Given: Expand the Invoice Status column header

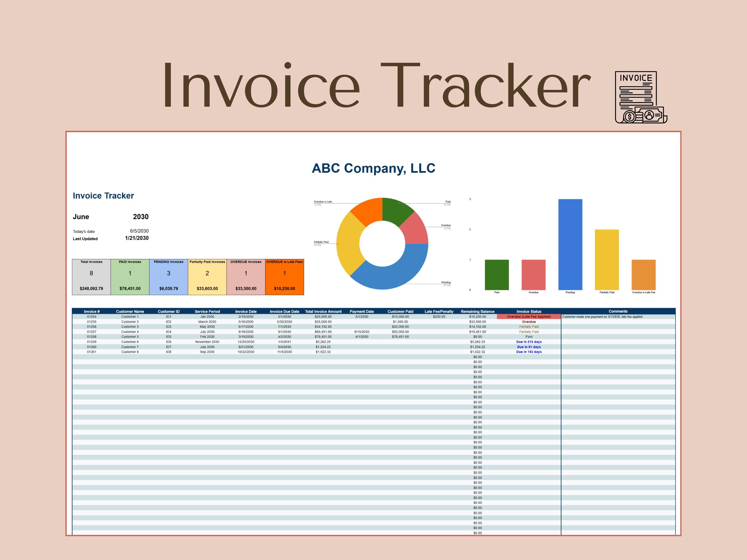Looking at the screenshot, I should (529, 311).
